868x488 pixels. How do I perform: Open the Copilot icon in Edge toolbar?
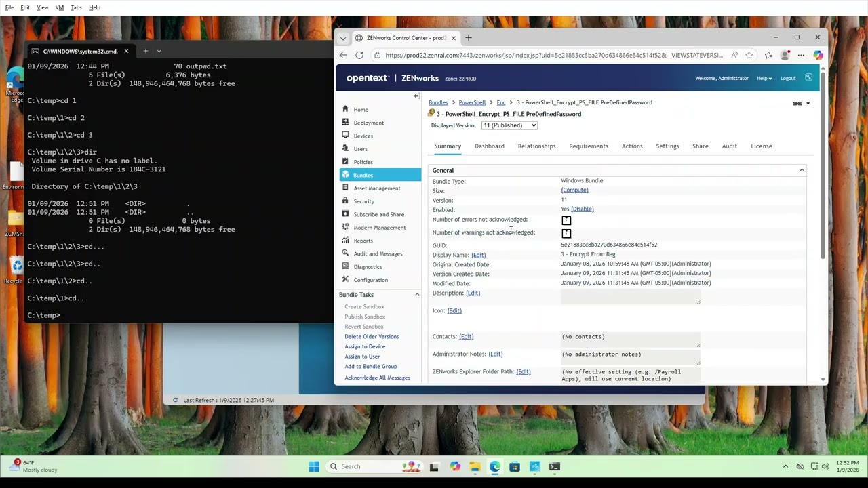[x=818, y=56]
